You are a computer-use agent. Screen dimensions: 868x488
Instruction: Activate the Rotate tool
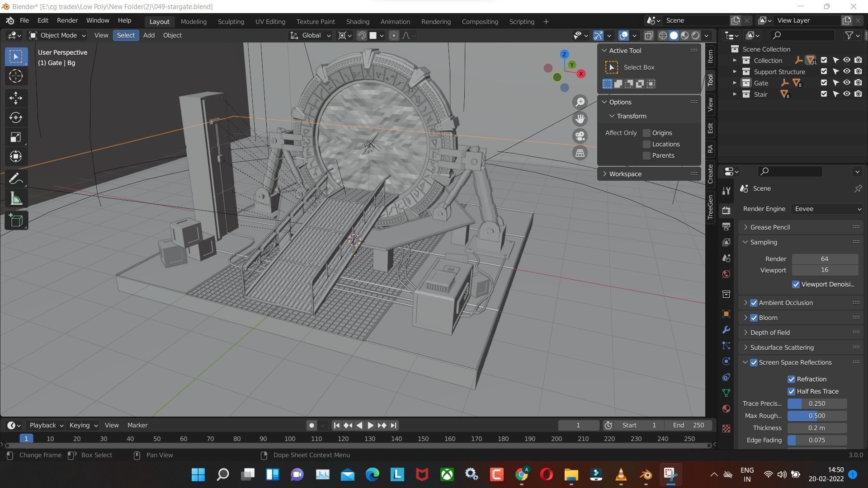pyautogui.click(x=15, y=118)
